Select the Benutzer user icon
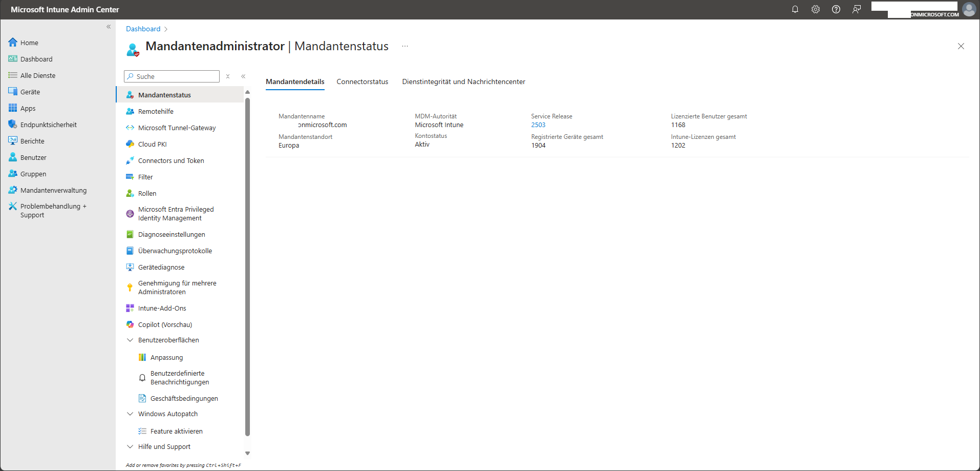This screenshot has height=471, width=980. [13, 157]
